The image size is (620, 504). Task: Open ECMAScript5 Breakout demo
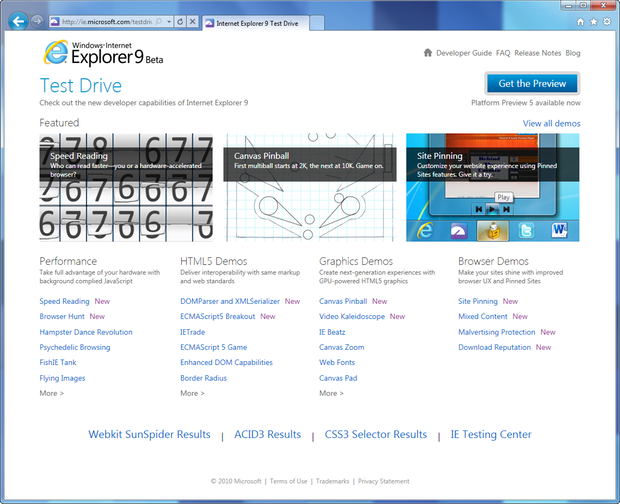click(x=217, y=316)
